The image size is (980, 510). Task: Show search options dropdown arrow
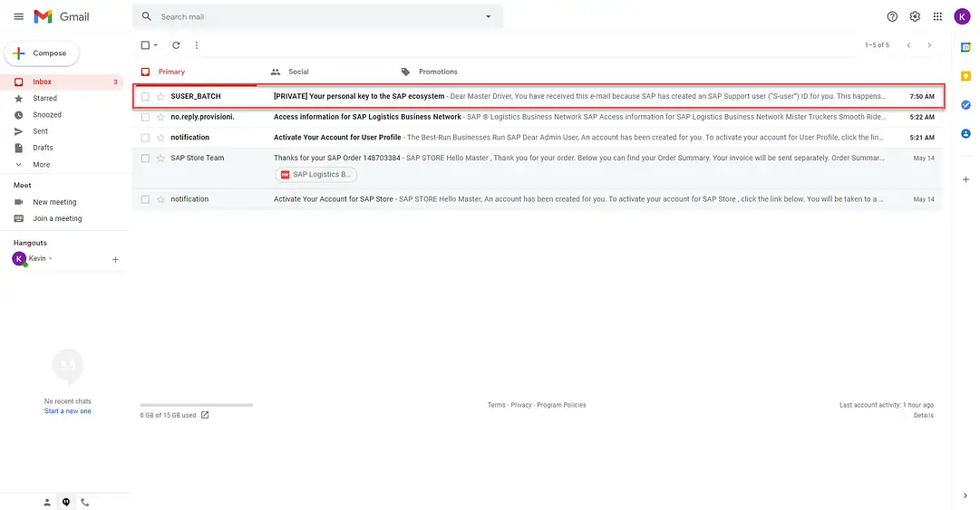(488, 17)
